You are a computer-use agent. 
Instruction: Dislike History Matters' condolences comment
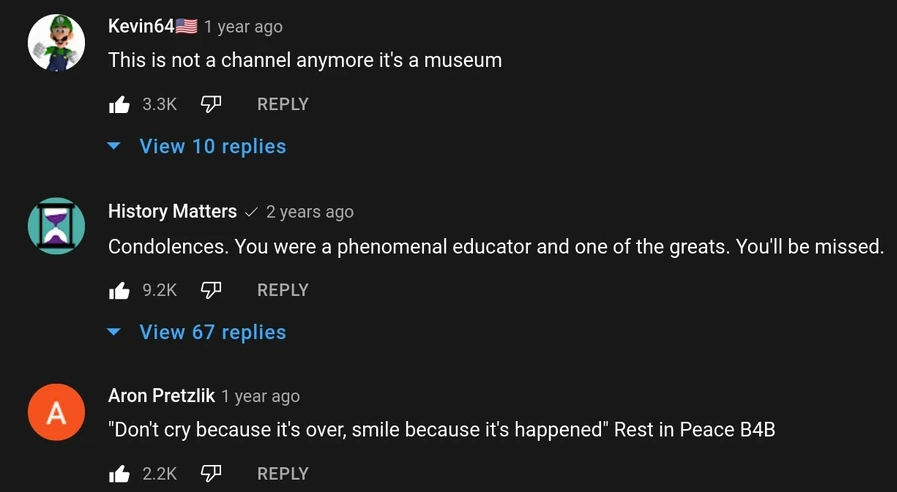[x=211, y=290]
